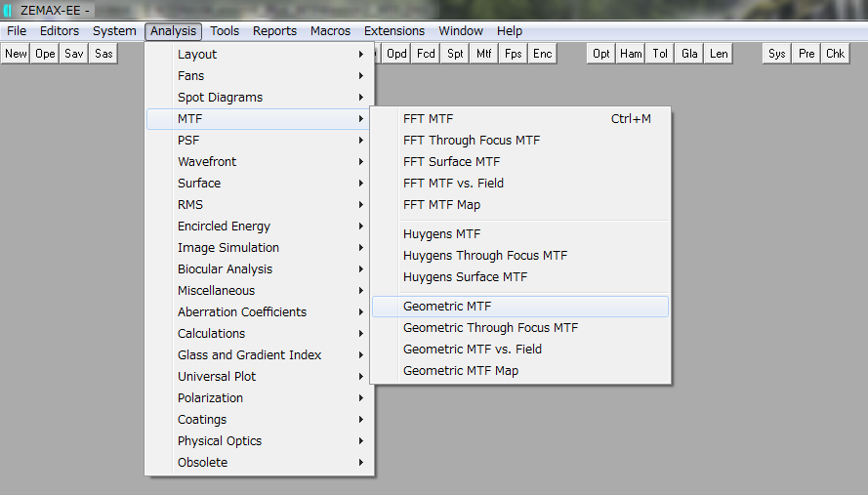The width and height of the screenshot is (868, 495).
Task: Click the Sas (Save As) toolbar button
Action: [103, 54]
